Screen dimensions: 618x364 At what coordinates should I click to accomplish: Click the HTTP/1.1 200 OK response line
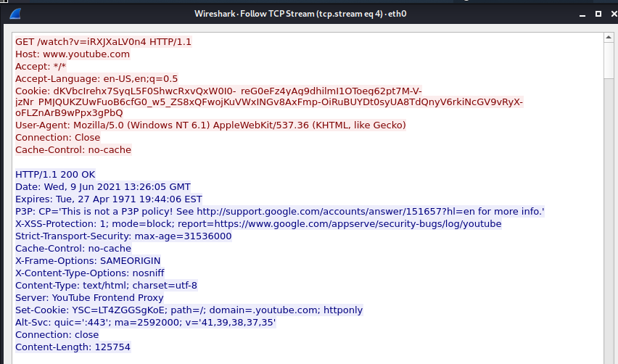click(x=55, y=175)
